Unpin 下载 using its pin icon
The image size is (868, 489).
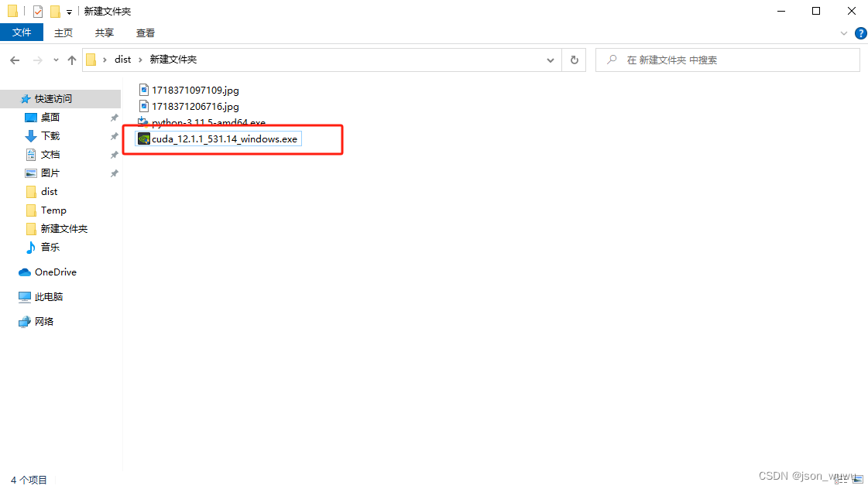[x=114, y=136]
